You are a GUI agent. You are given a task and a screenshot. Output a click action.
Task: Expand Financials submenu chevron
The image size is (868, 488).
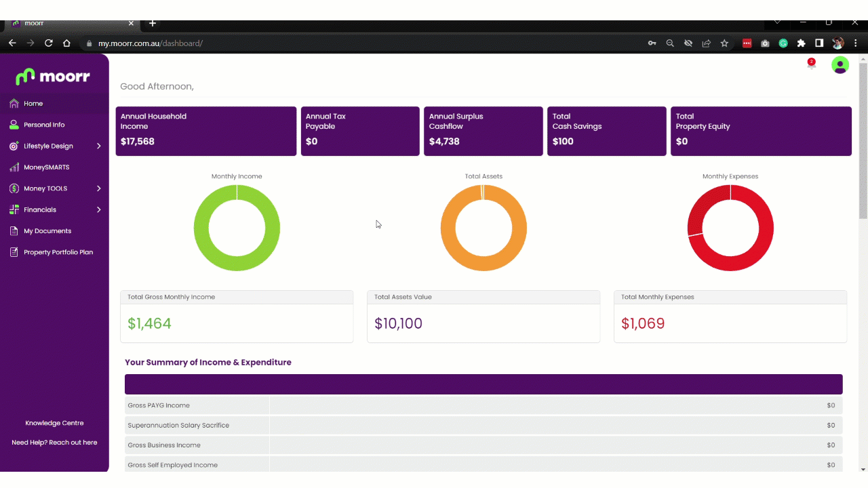[98, 209]
